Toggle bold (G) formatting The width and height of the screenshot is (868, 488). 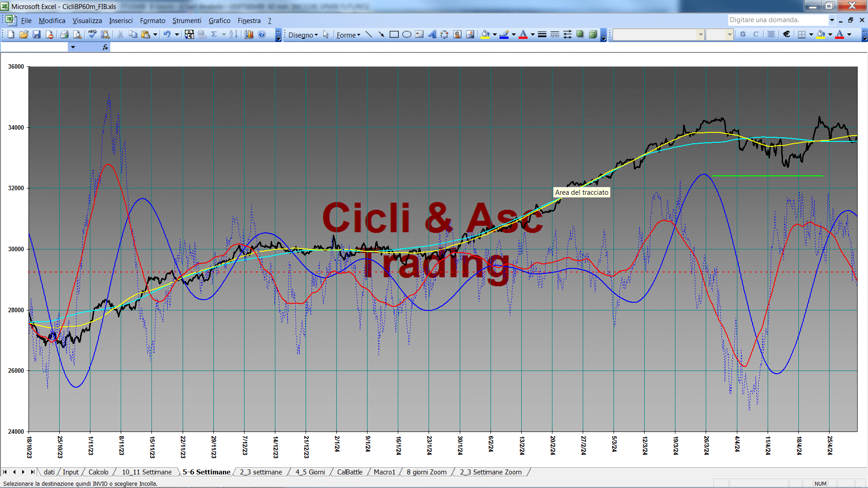coord(743,34)
